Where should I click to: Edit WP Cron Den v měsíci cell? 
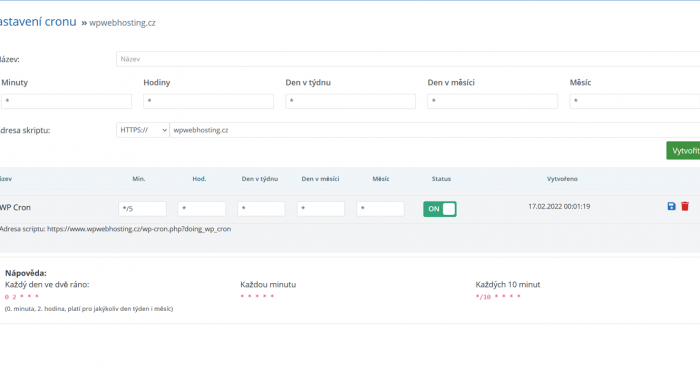321,208
